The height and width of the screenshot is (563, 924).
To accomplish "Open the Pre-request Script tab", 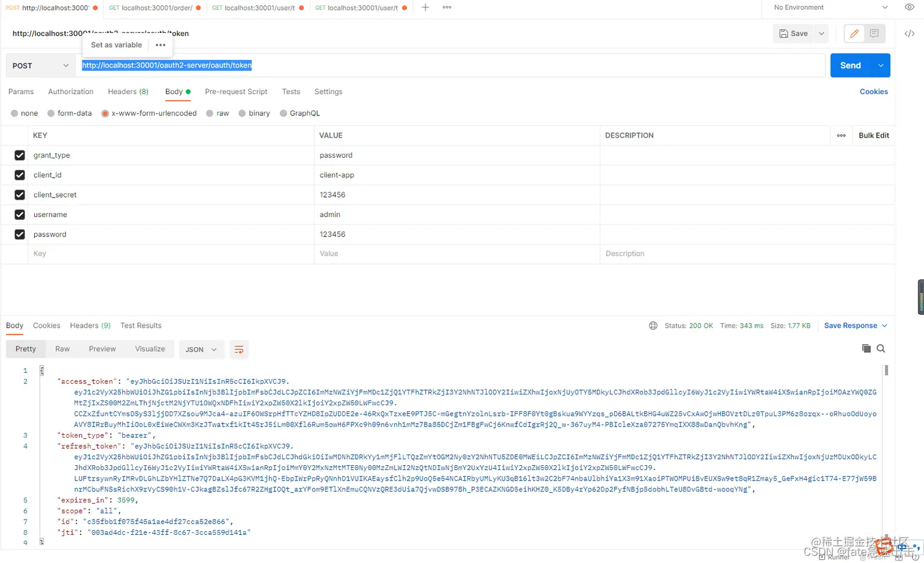I will click(x=236, y=92).
